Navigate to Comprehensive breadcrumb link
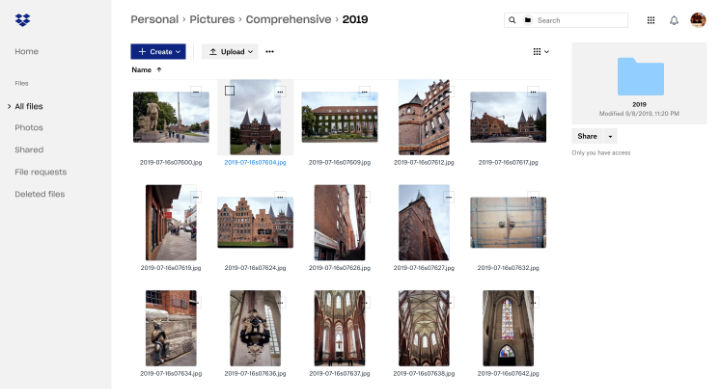Image resolution: width=720 pixels, height=389 pixels. click(288, 19)
